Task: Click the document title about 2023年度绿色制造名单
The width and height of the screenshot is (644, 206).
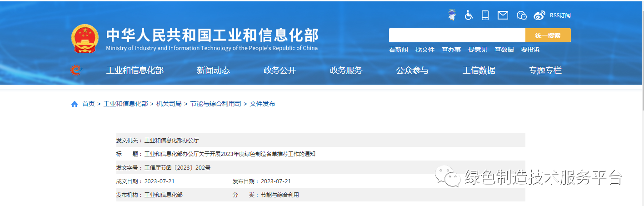Action: 230,154
